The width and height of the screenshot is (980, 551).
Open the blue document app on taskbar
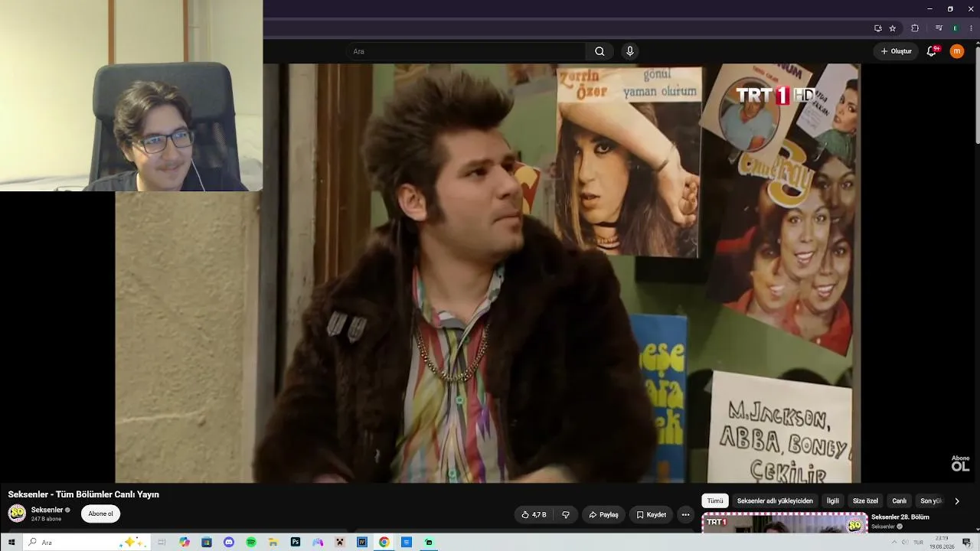pyautogui.click(x=407, y=543)
